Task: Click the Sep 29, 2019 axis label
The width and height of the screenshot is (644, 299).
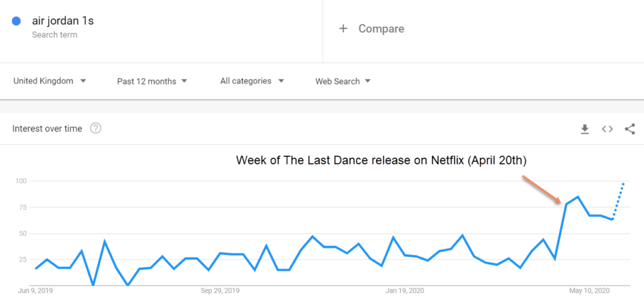Action: click(x=220, y=291)
